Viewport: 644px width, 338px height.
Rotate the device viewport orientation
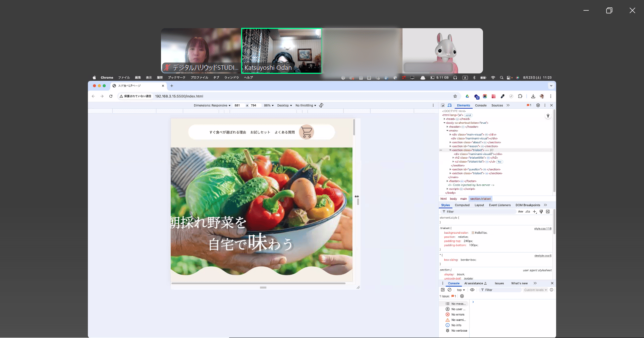coord(321,105)
